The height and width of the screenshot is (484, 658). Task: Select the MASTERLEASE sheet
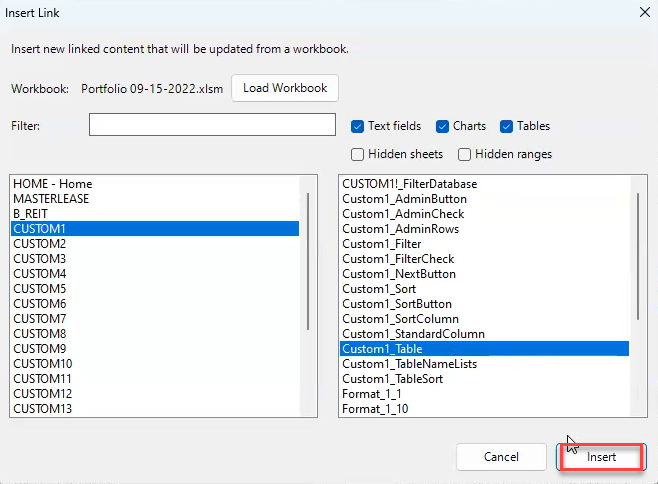click(x=155, y=199)
